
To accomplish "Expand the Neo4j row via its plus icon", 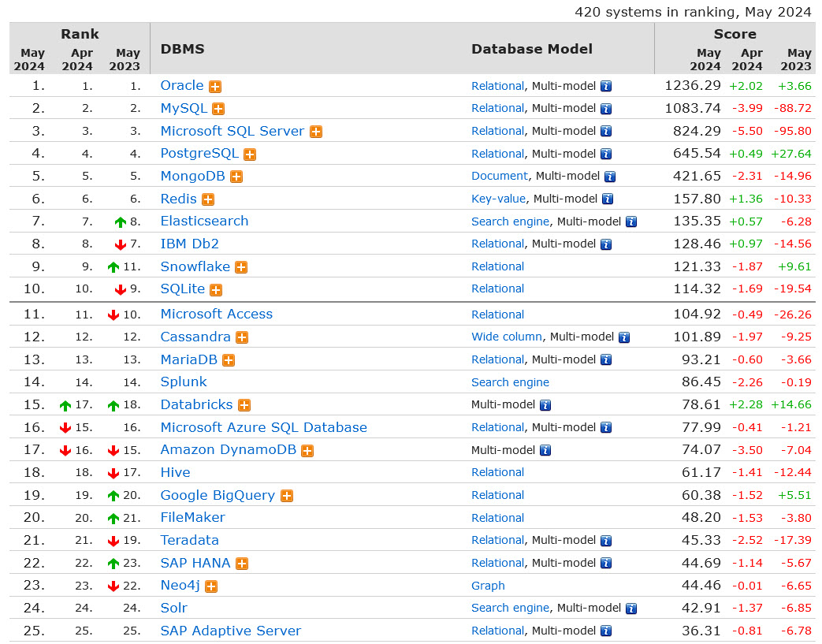I will (x=210, y=586).
